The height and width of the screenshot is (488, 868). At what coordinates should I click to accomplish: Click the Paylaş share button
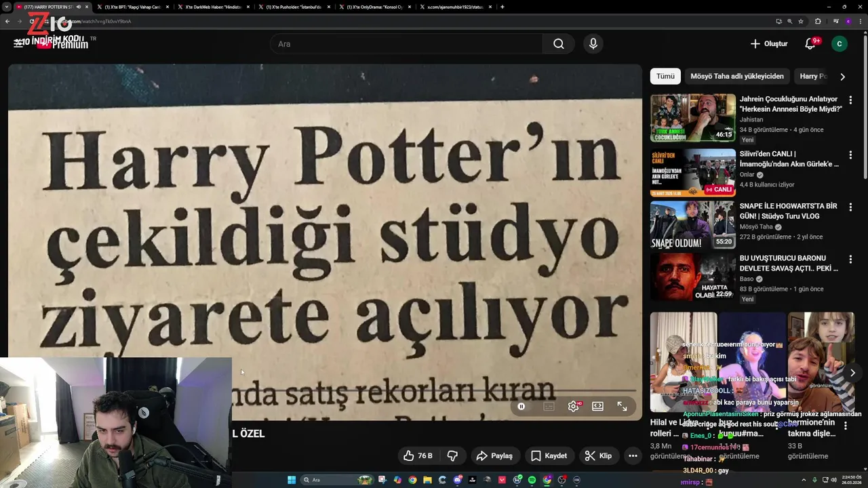pos(494,455)
